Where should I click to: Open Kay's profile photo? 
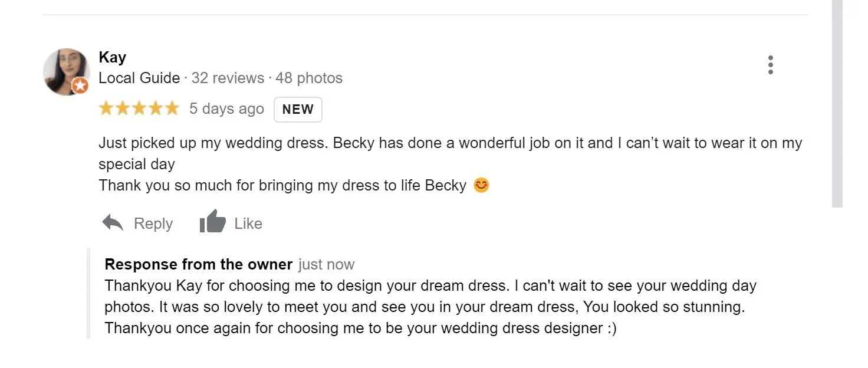(x=66, y=71)
